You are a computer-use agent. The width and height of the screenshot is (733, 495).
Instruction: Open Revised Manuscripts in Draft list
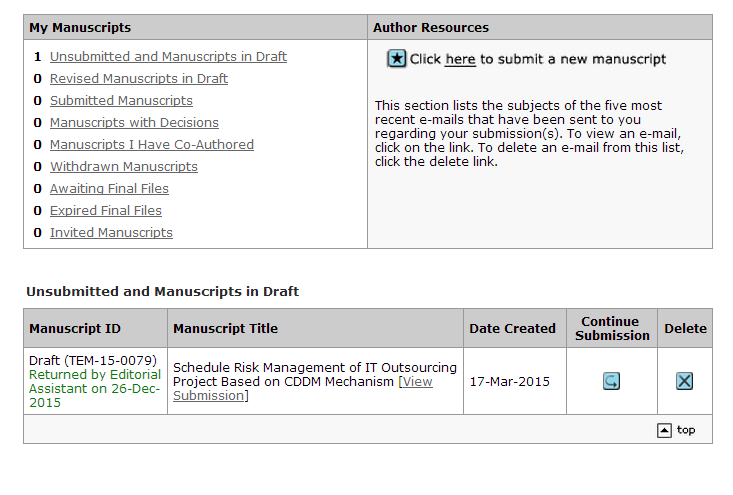click(139, 79)
